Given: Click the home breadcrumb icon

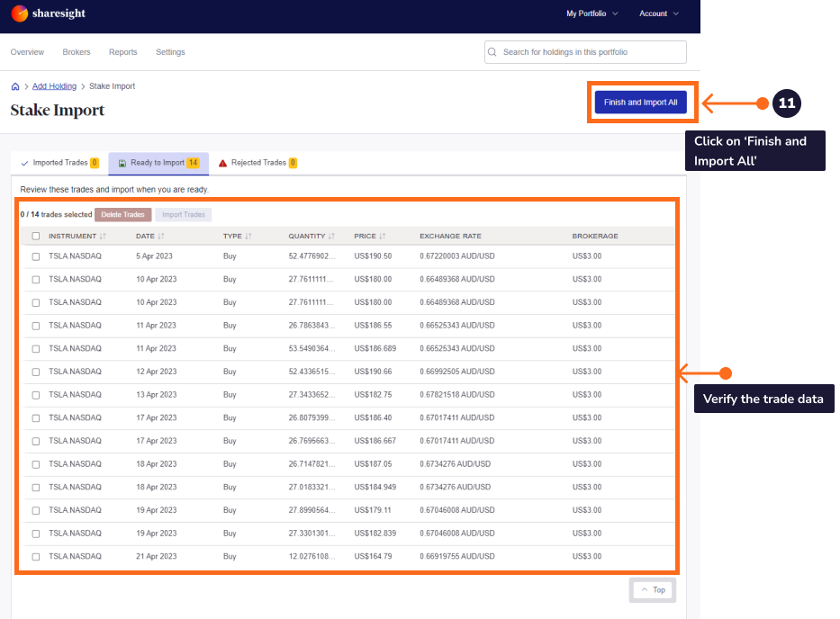Looking at the screenshot, I should 15,86.
